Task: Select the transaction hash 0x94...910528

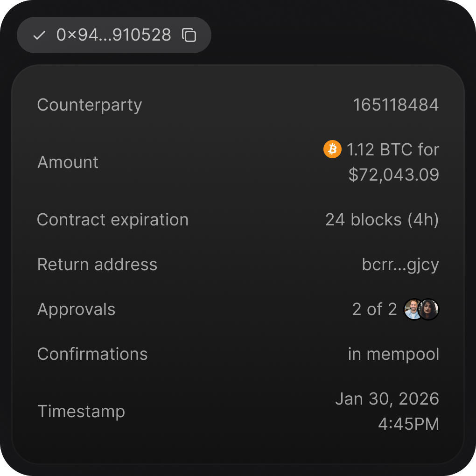Action: pos(114,35)
